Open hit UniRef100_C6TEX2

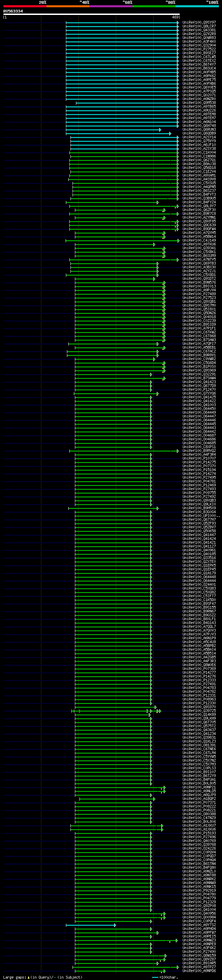[199, 60]
